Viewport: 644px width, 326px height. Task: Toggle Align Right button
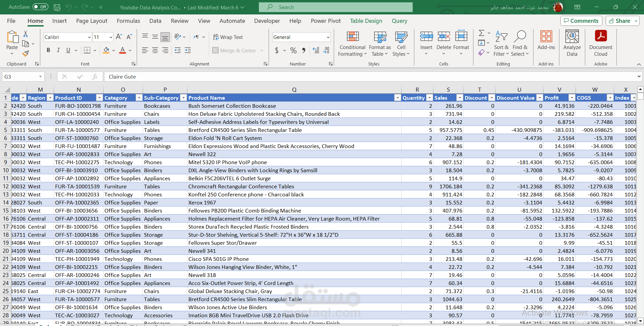pos(165,50)
